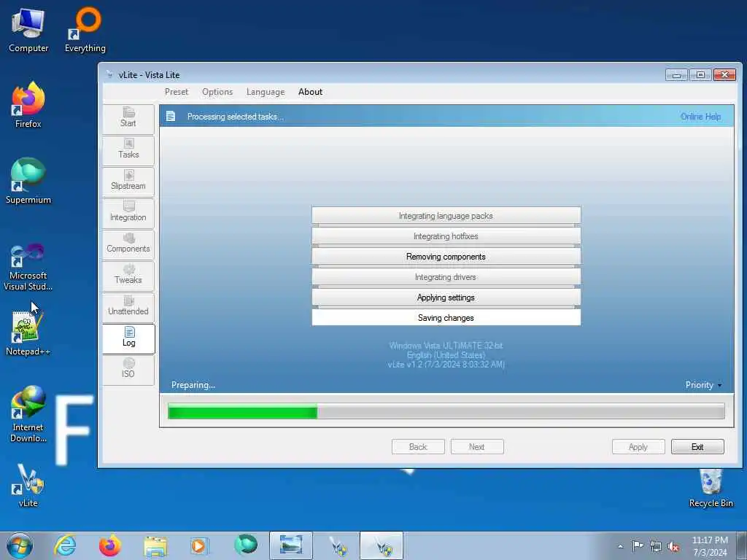The image size is (747, 560).
Task: Open the Notepad++ desktop shortcut
Action: [28, 332]
